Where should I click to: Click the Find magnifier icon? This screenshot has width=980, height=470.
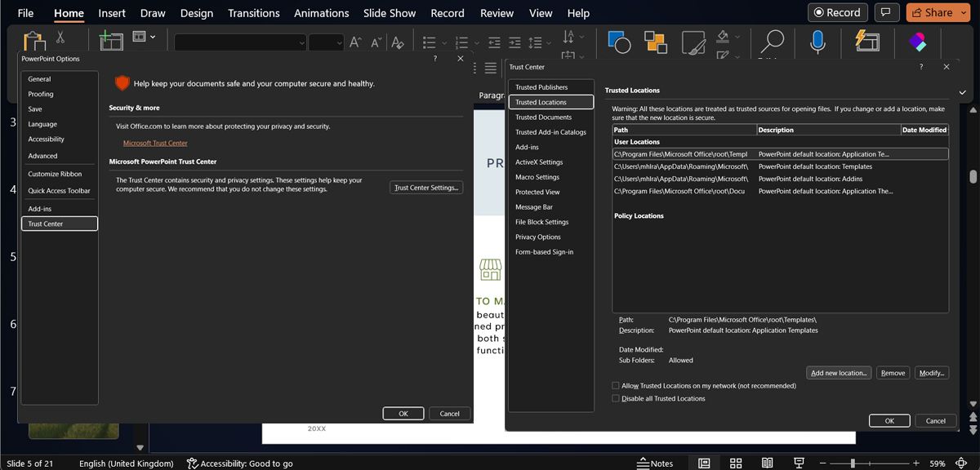(771, 42)
